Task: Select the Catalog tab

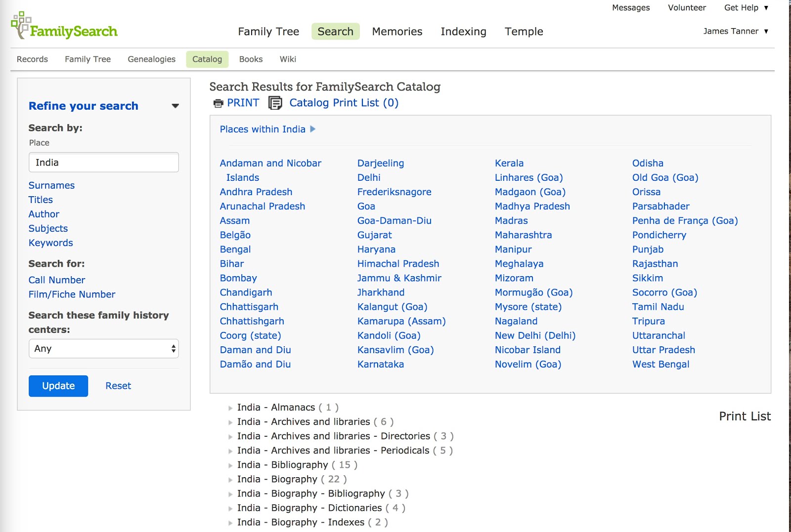Action: [207, 59]
